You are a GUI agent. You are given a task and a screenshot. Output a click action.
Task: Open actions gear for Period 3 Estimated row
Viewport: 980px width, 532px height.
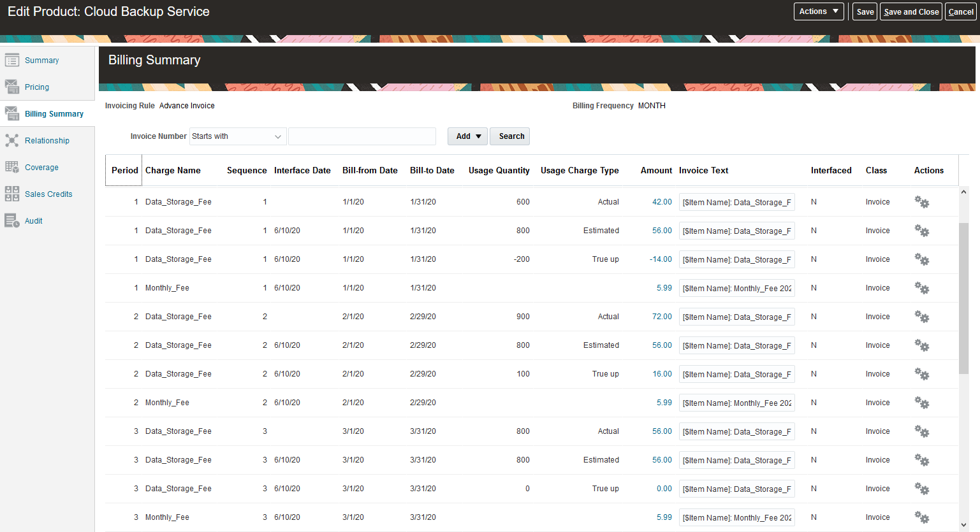point(922,460)
